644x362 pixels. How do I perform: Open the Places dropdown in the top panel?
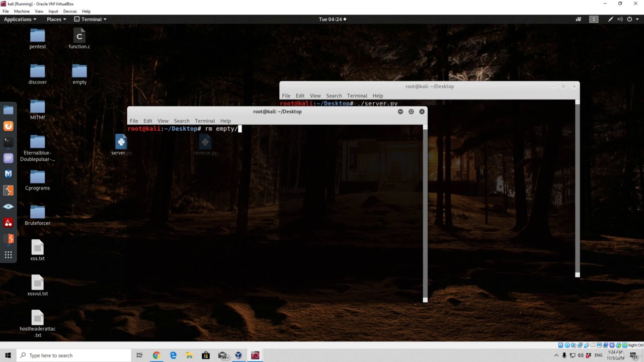(56, 19)
